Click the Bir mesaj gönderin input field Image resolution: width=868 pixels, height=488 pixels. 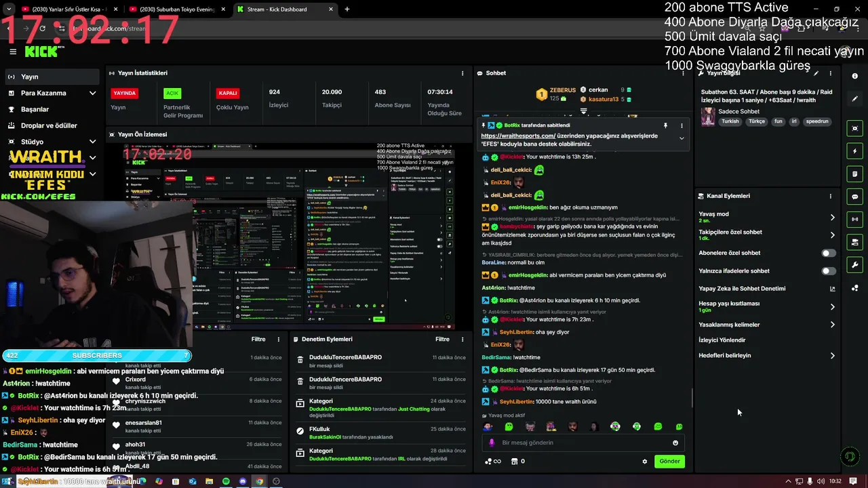click(583, 443)
